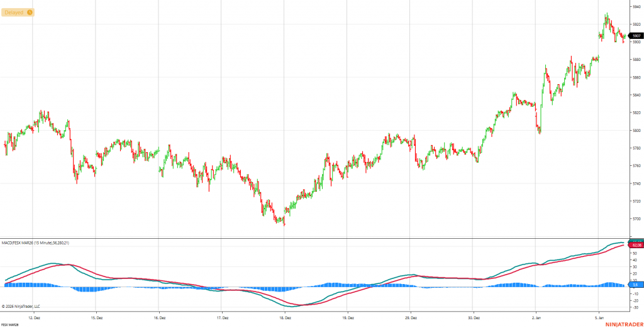
Task: Select the MACD(FESX MAR26) indicator label
Action: click(38, 243)
